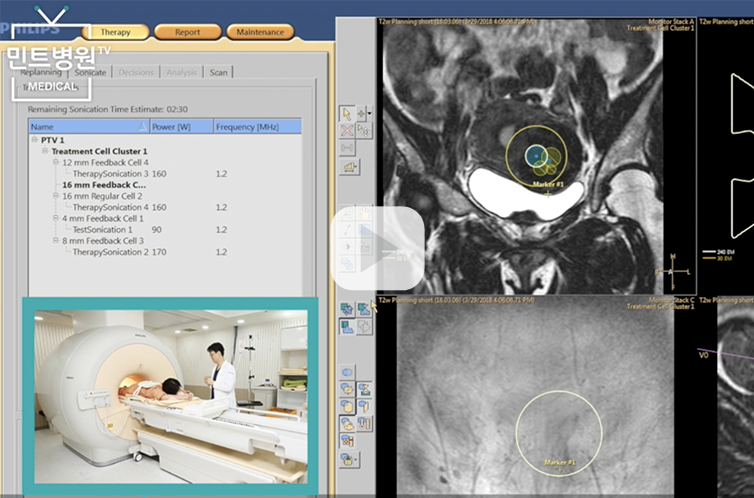Click the teal square with hourglass icon
The image size is (754, 498).
364,309
